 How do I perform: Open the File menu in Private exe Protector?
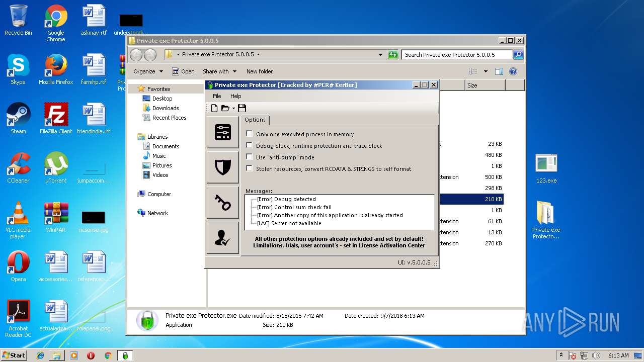coord(217,96)
